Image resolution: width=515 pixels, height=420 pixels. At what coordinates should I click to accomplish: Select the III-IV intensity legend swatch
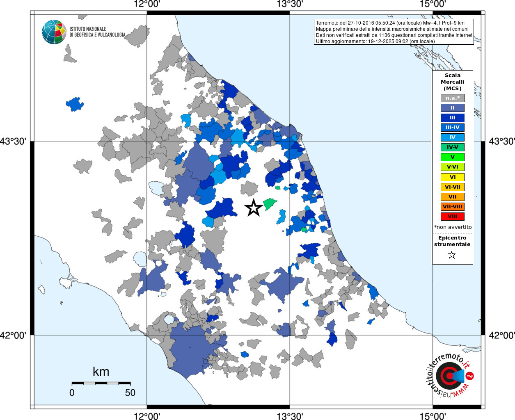click(x=452, y=128)
